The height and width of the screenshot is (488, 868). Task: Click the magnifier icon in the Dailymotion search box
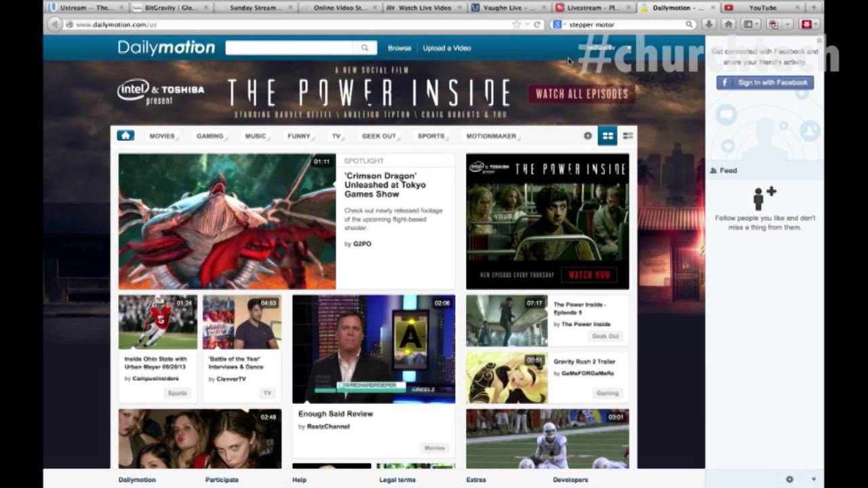(x=366, y=48)
